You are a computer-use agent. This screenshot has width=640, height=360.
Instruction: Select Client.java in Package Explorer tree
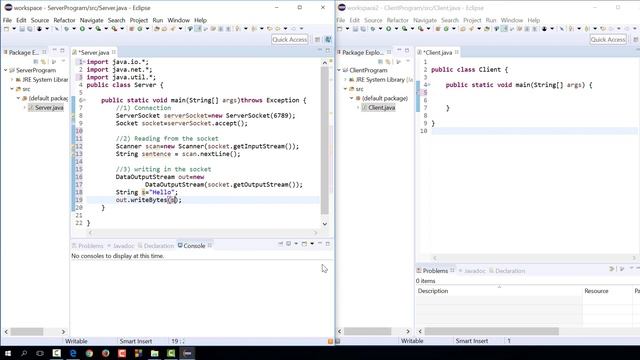[378, 108]
